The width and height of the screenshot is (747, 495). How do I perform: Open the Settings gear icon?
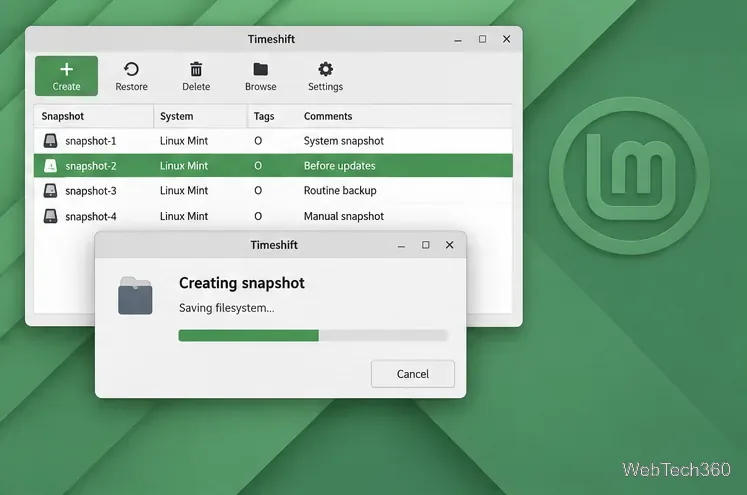click(x=325, y=69)
